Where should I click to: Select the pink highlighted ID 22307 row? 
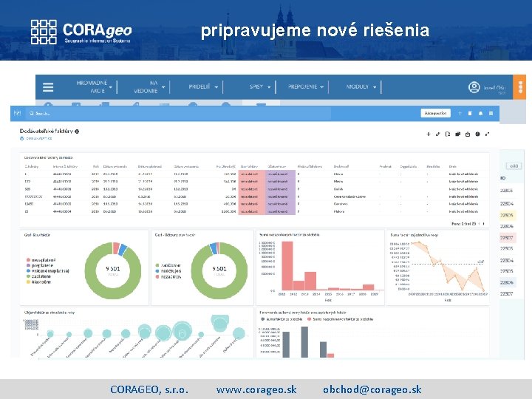point(508,237)
